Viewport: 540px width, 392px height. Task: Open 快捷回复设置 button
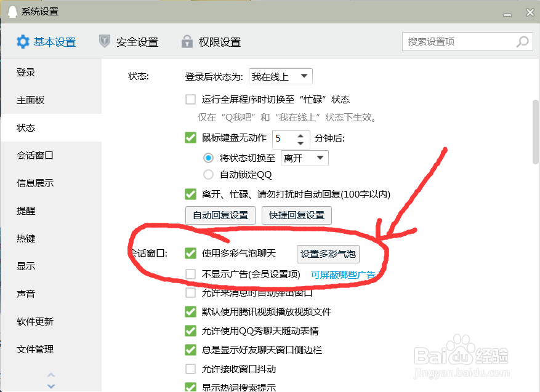point(297,215)
